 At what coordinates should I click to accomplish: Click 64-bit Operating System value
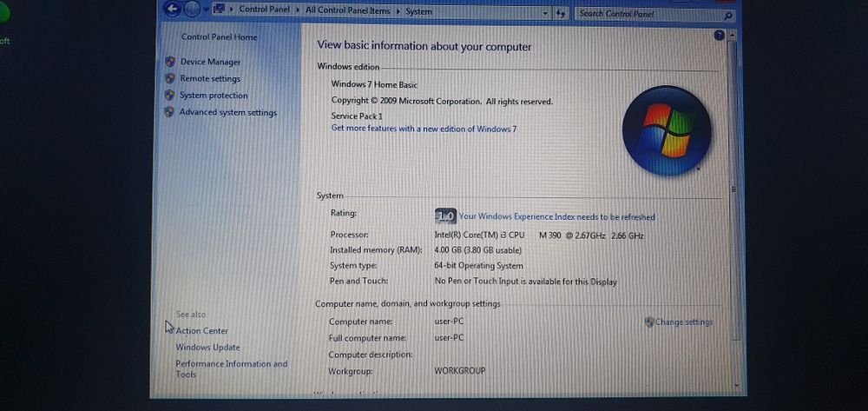point(478,266)
